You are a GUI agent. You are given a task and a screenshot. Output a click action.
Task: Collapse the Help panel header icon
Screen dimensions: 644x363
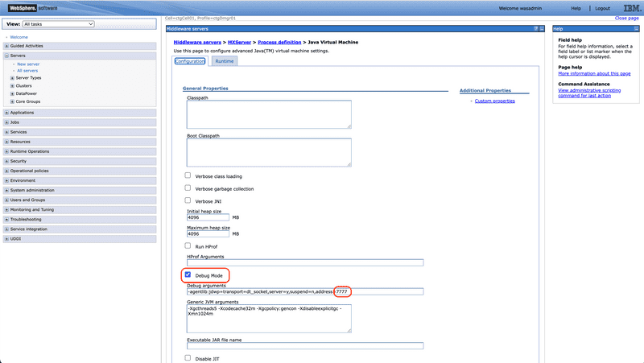(x=636, y=29)
